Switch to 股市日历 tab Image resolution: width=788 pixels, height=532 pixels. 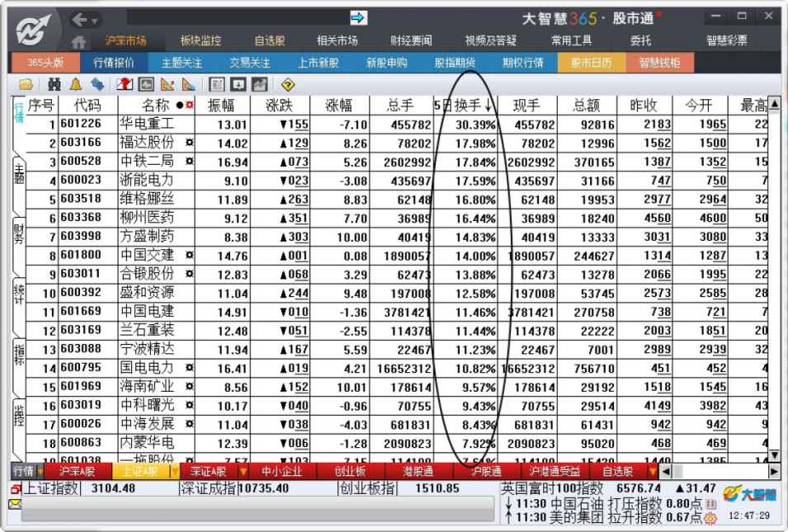[592, 63]
